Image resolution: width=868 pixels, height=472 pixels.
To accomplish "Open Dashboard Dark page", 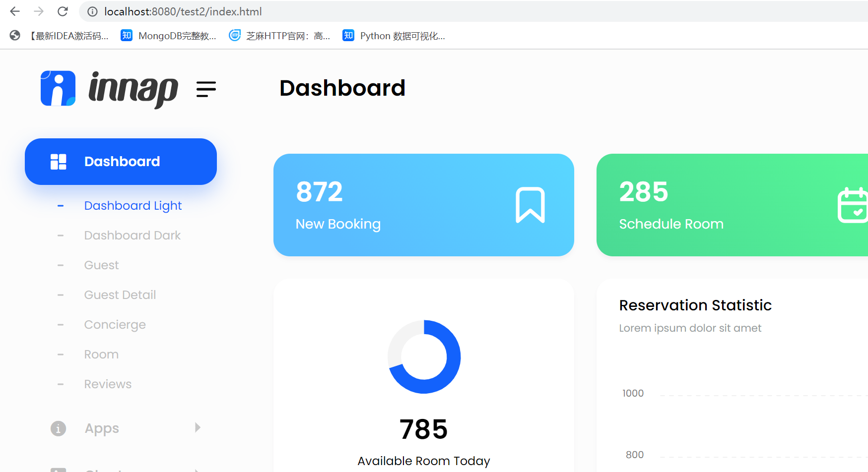I will pyautogui.click(x=133, y=236).
